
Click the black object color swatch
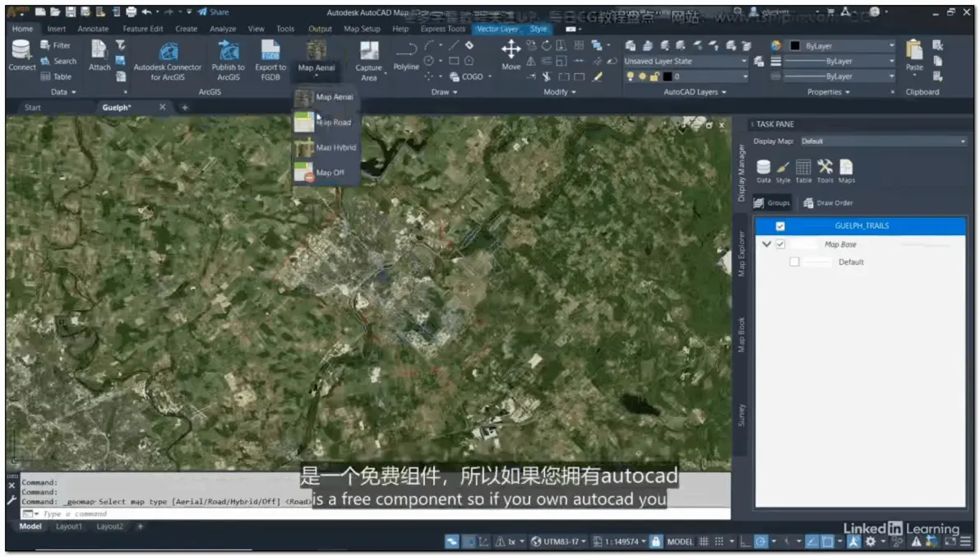click(x=795, y=45)
